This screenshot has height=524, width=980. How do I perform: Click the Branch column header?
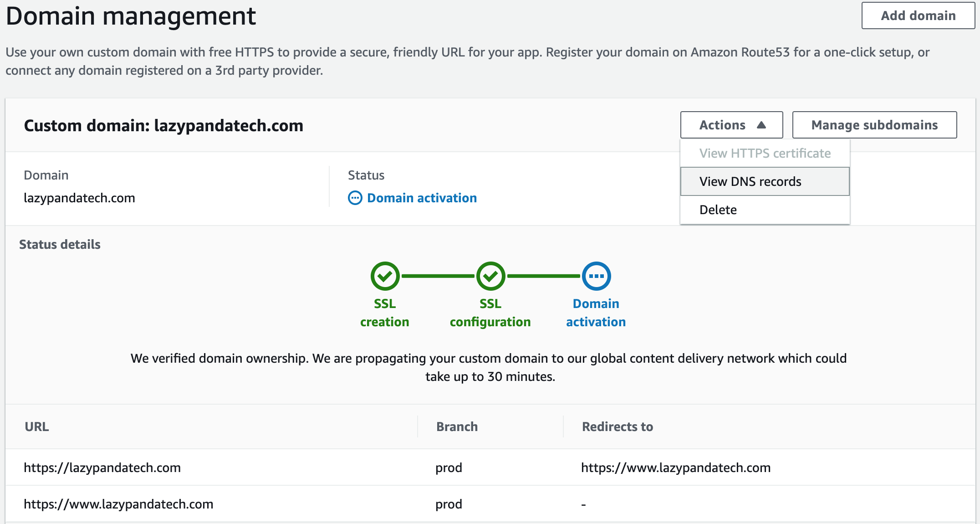tap(457, 426)
